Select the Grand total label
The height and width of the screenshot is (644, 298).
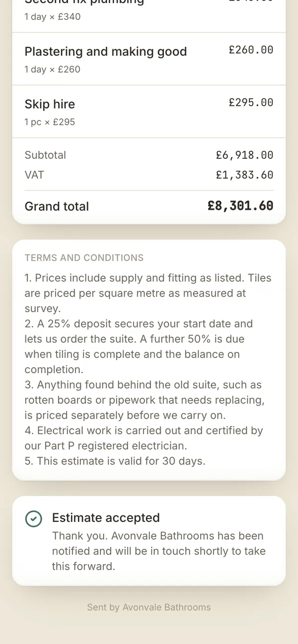(x=57, y=206)
